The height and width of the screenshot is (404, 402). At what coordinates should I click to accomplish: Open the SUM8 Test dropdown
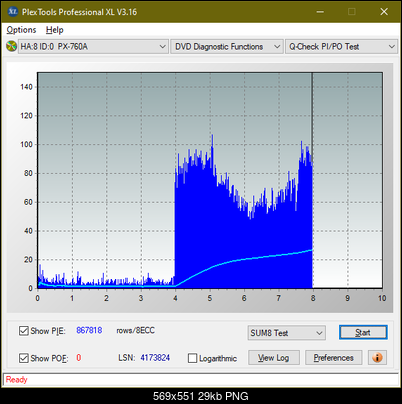click(x=287, y=333)
